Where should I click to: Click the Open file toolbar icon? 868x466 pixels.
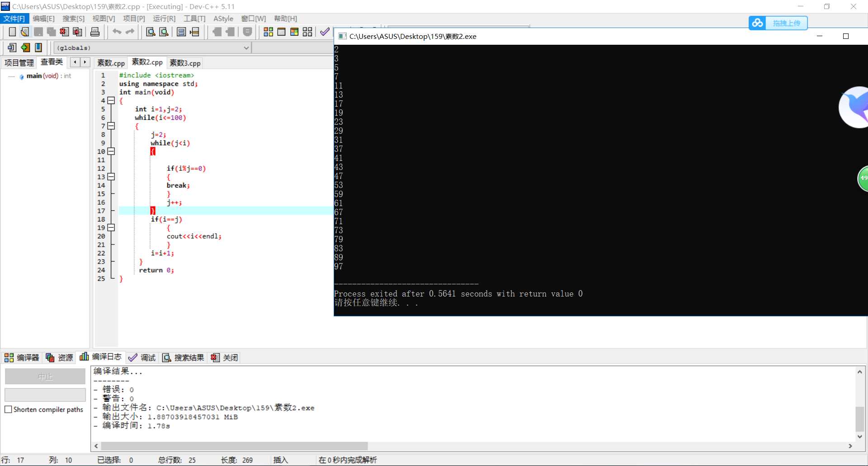25,32
